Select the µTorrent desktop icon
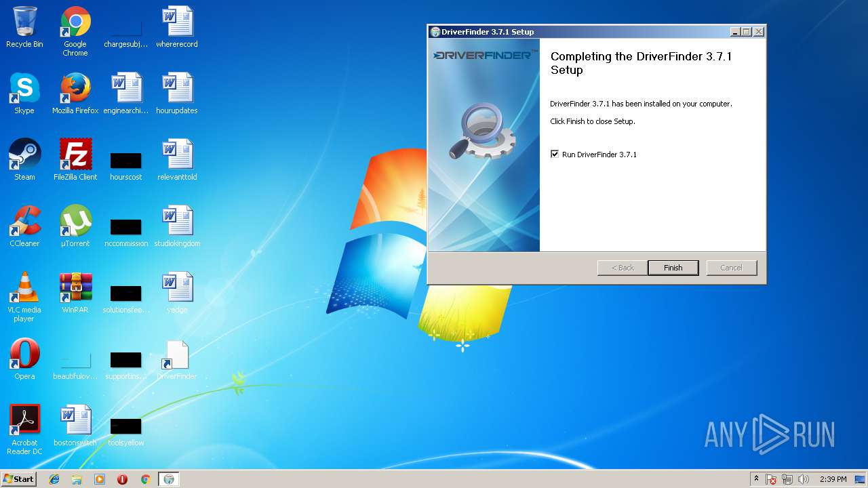868x488 pixels. click(x=75, y=226)
